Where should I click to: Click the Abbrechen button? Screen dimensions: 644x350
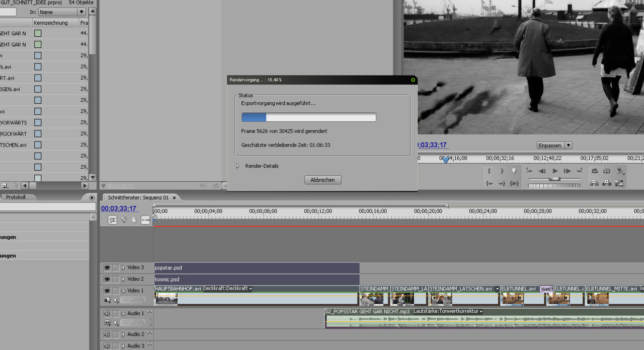[x=323, y=180]
